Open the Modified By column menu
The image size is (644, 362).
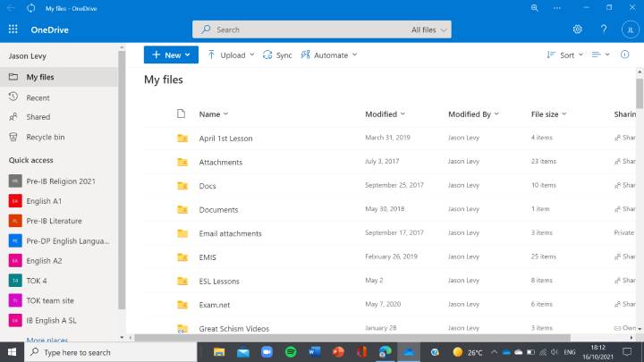[x=473, y=114]
